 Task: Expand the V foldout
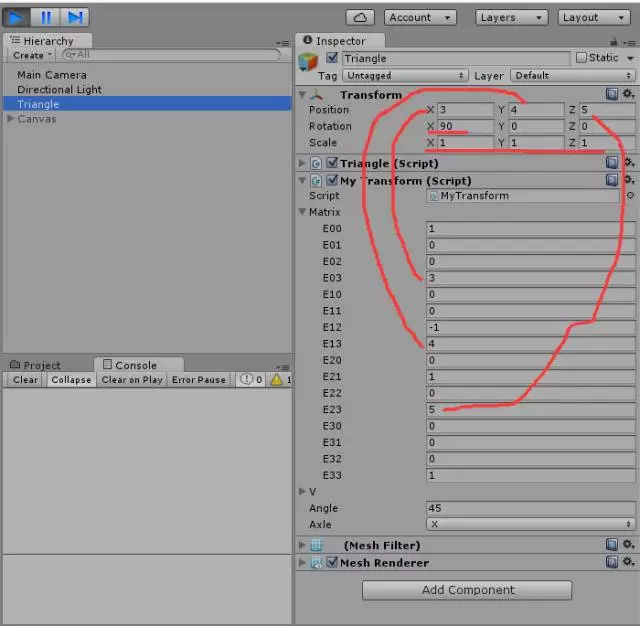click(x=302, y=491)
